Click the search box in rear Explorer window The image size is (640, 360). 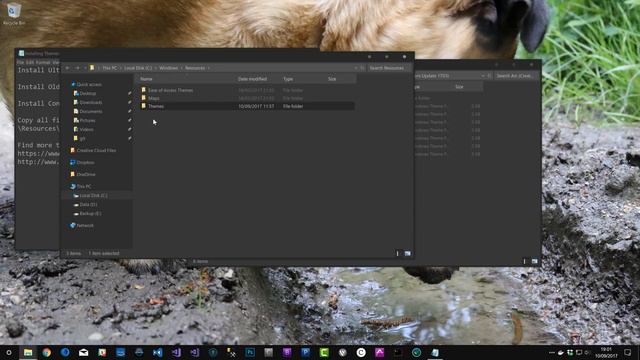(515, 76)
